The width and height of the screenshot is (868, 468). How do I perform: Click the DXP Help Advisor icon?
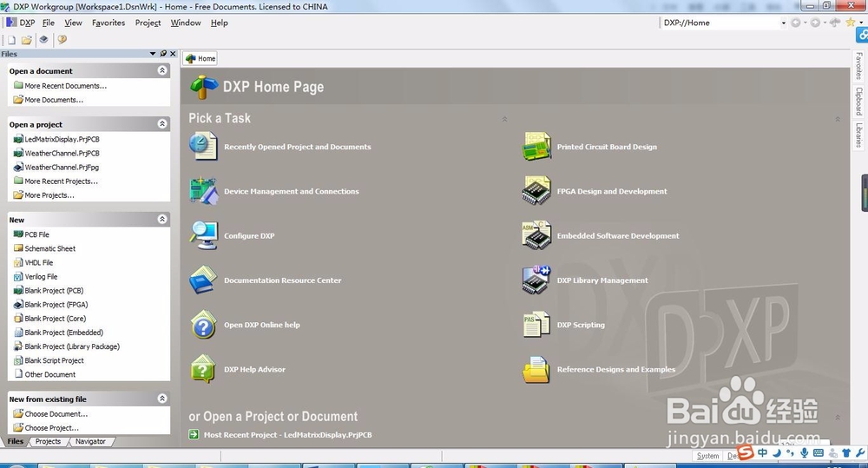coord(203,369)
